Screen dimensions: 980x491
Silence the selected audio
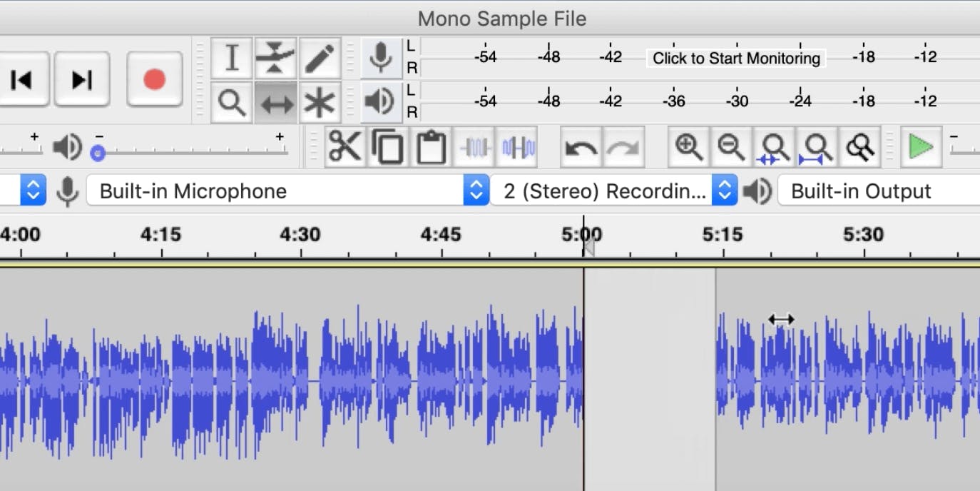pyautogui.click(x=516, y=146)
